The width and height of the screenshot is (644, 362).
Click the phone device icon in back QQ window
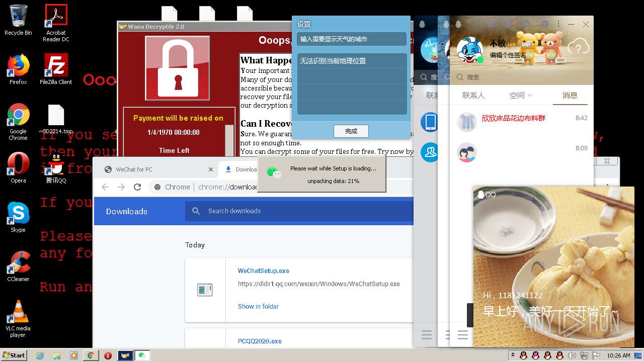(x=431, y=122)
